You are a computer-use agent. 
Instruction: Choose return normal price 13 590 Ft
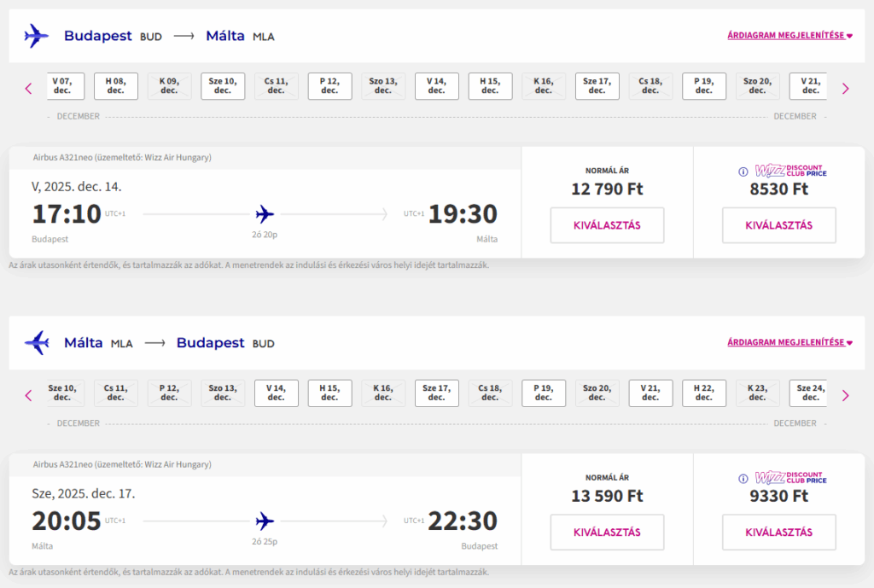click(x=607, y=533)
